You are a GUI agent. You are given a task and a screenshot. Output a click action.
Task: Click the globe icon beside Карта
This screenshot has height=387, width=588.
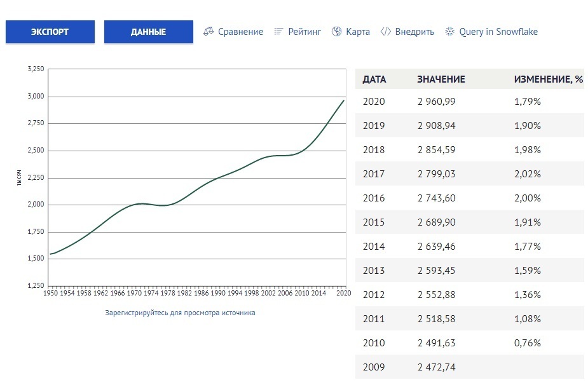[x=337, y=32]
